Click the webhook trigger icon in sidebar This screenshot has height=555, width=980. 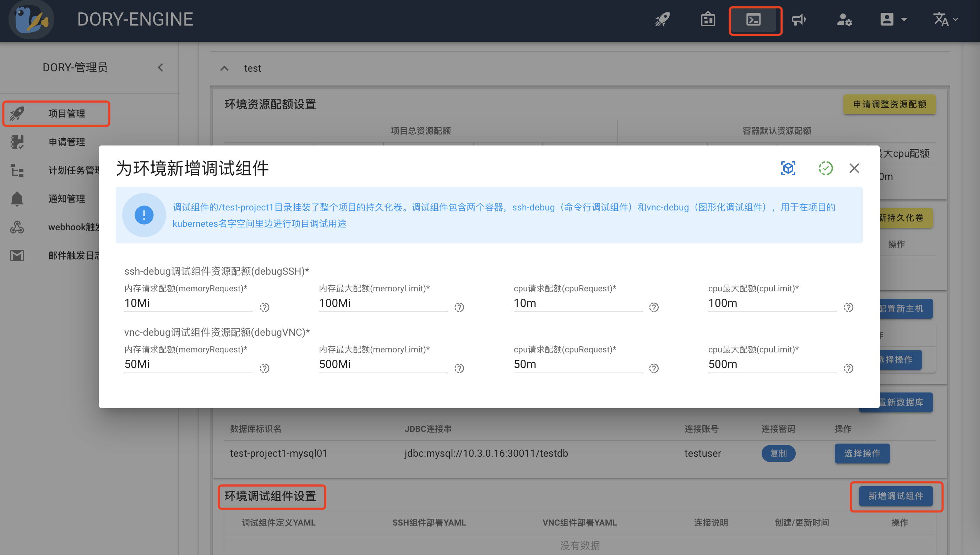click(x=17, y=227)
